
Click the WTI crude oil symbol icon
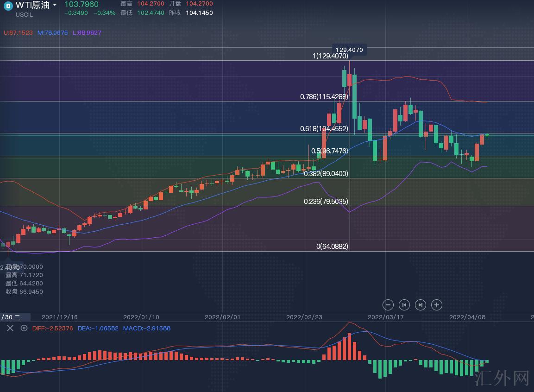pyautogui.click(x=8, y=6)
